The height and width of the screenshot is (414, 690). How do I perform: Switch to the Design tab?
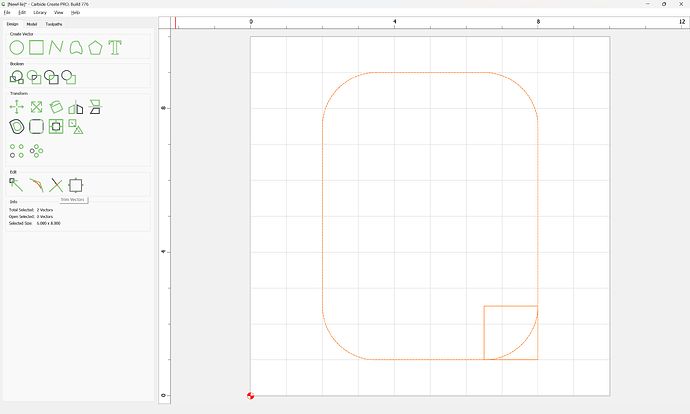12,24
